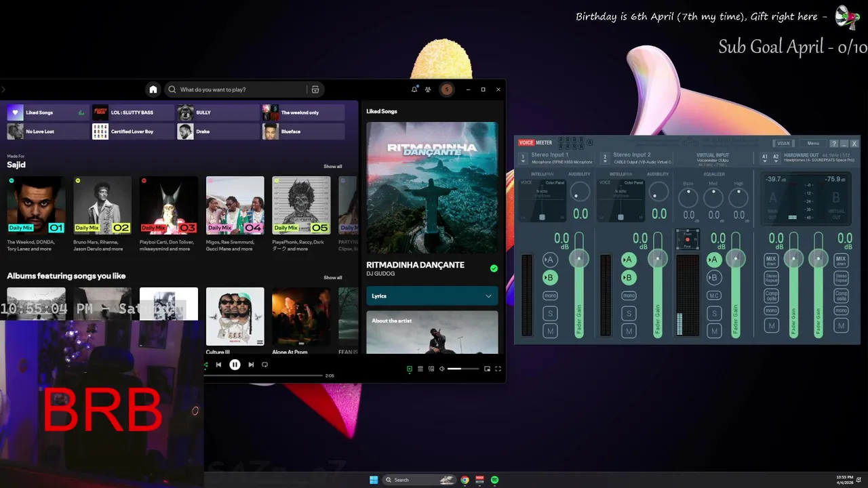Toggle Composite on bus A
This screenshot has width=868, height=488.
[x=771, y=296]
